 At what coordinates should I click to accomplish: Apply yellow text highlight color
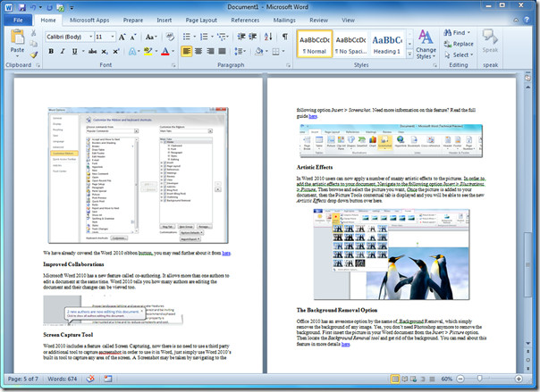(148, 51)
